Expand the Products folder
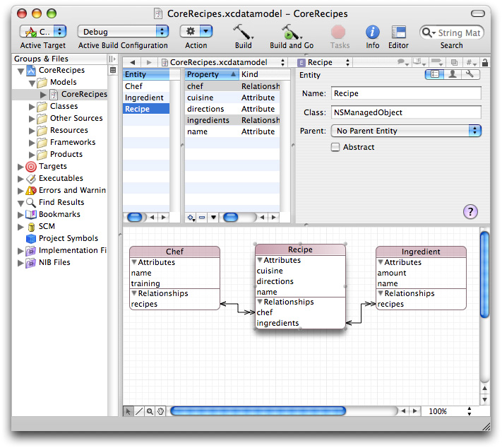 [32, 155]
